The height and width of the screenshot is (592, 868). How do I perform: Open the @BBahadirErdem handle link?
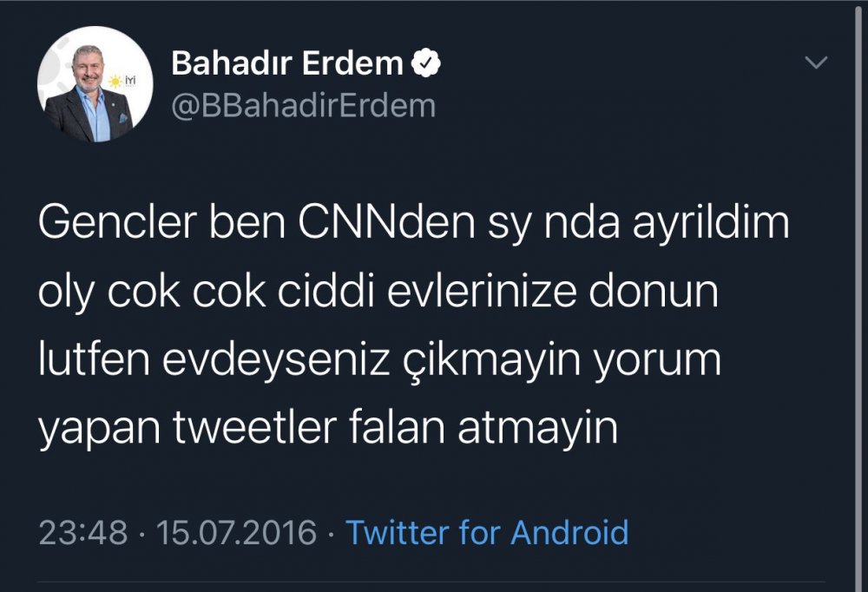[303, 105]
